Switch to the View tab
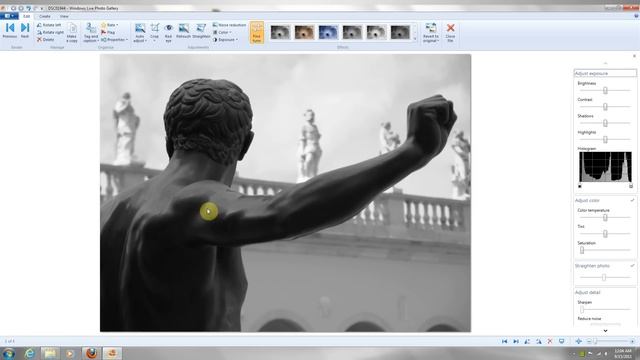This screenshot has height=360, width=640. (x=64, y=16)
